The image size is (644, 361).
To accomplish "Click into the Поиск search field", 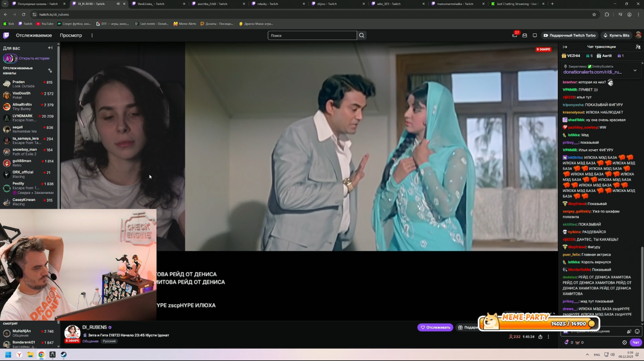I will [x=312, y=35].
